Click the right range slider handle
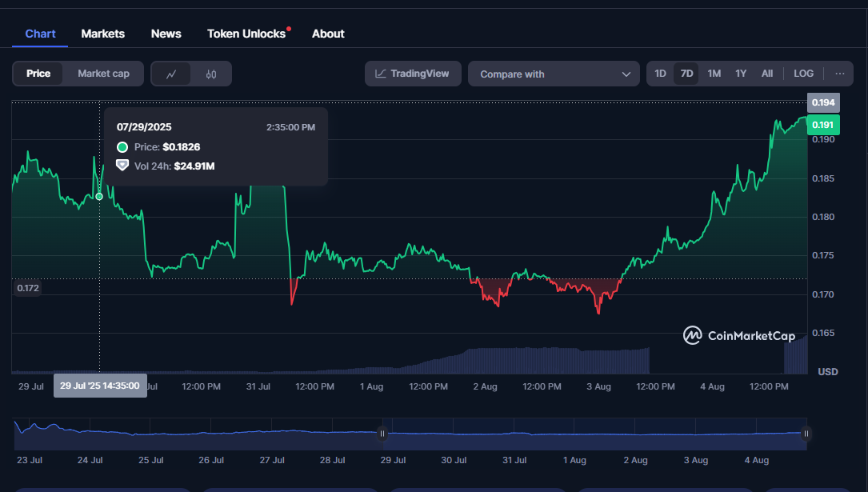 806,434
